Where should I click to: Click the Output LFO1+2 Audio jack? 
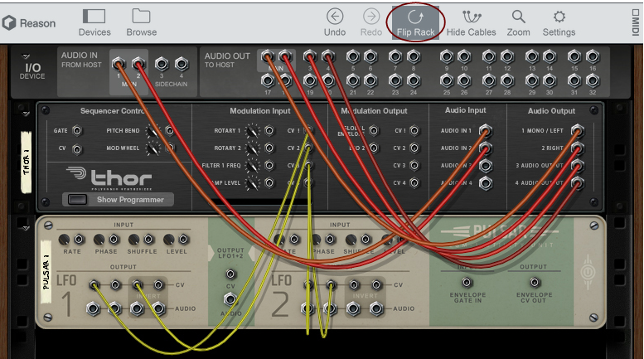[230, 299]
